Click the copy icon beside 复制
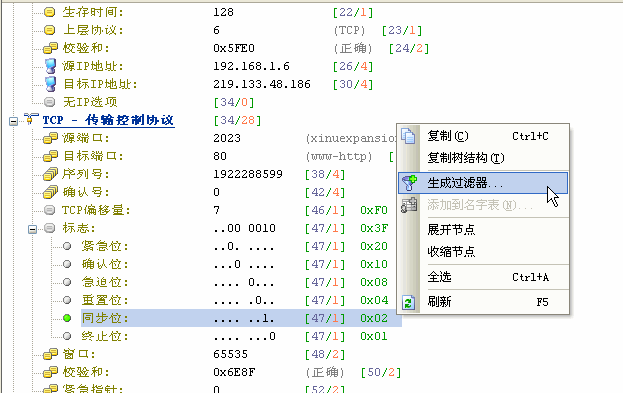623x393 pixels. [x=408, y=136]
